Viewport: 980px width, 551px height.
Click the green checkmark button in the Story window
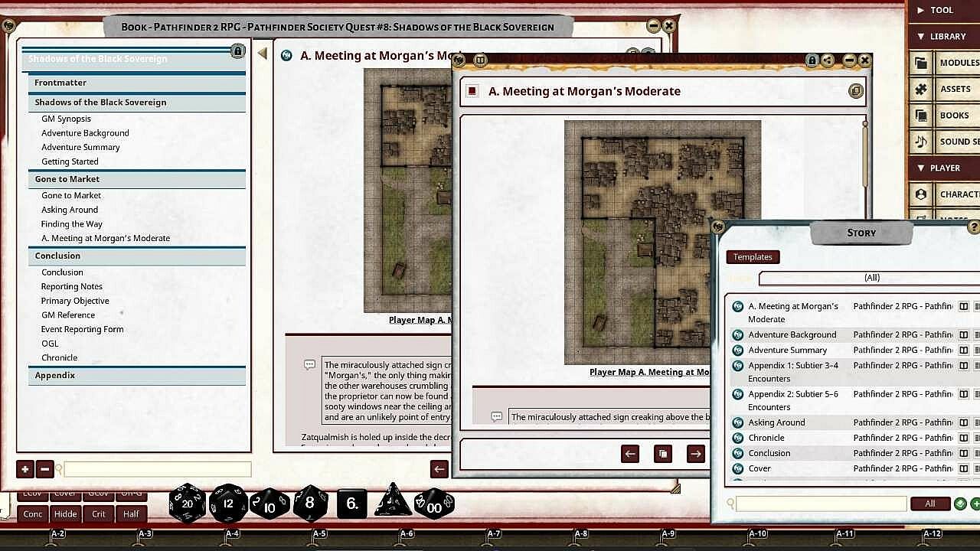pos(960,504)
